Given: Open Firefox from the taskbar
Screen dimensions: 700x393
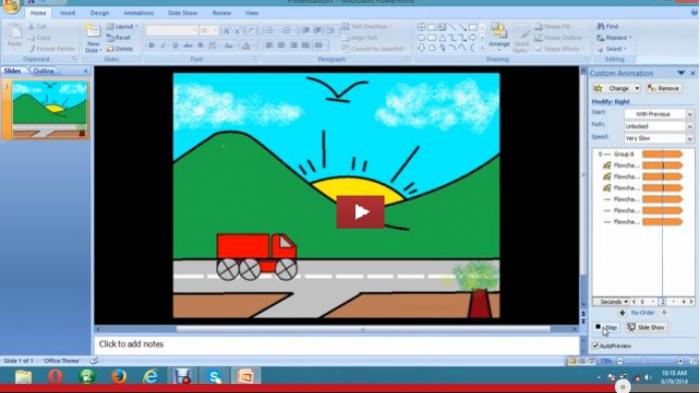Looking at the screenshot, I should click(119, 376).
